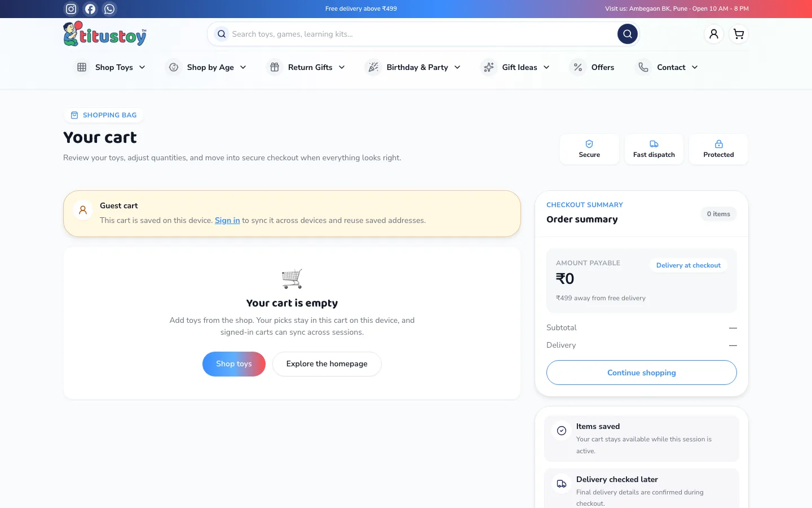Screen dimensions: 812x508
Task: Click the Shop Toys grid icon
Action: pos(82,67)
